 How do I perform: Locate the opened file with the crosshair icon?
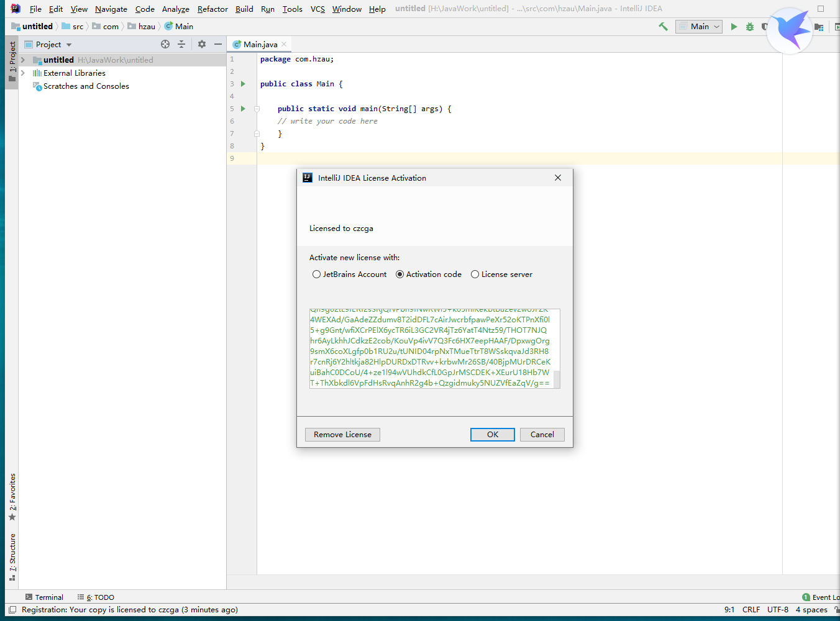pyautogui.click(x=165, y=44)
